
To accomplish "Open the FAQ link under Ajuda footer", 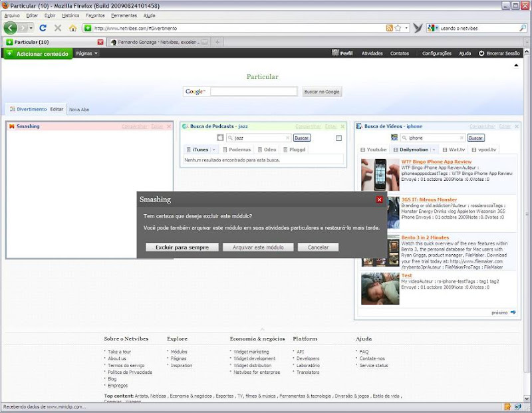I will pos(364,352).
